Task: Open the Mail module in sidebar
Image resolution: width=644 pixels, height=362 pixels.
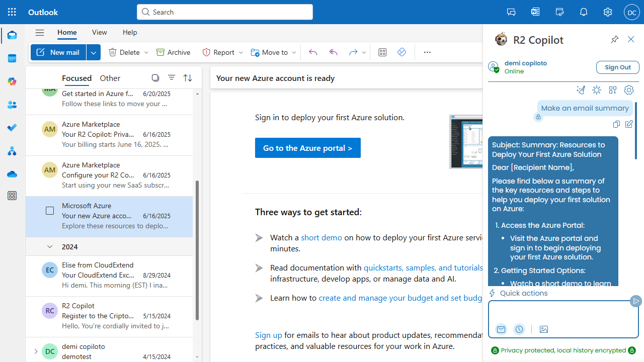Action: coord(12,35)
